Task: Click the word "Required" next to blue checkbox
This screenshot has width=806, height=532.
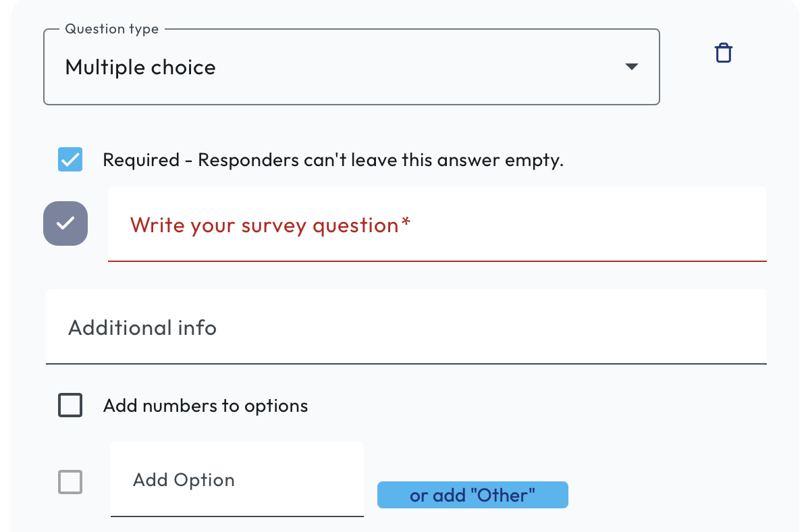Action: coord(140,160)
